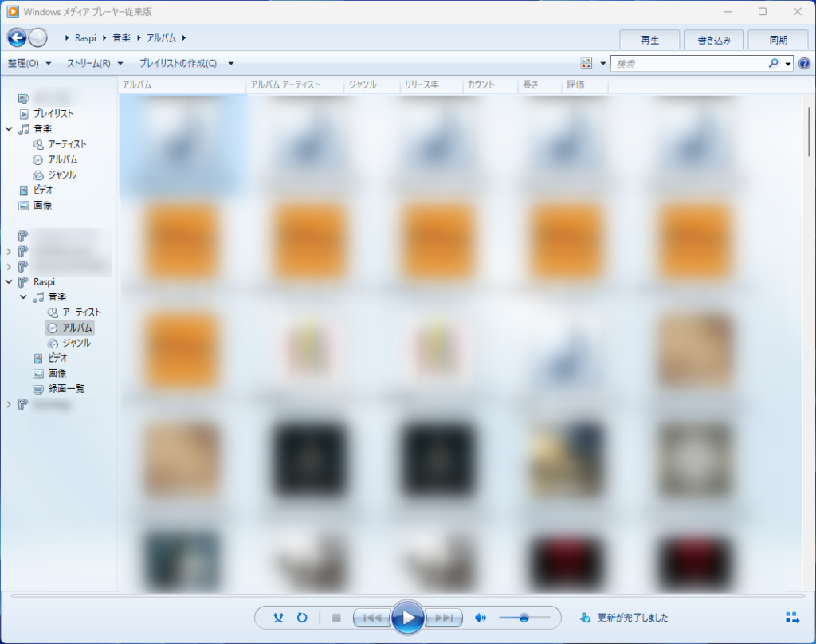
Task: Open the 整理(O) menu
Action: pos(29,64)
